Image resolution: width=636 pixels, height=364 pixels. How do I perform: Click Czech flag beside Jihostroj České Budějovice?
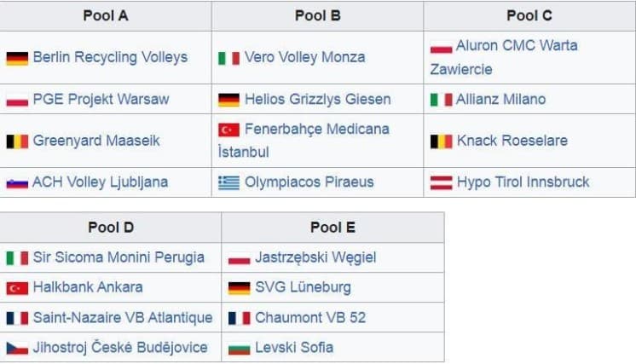coord(17,348)
